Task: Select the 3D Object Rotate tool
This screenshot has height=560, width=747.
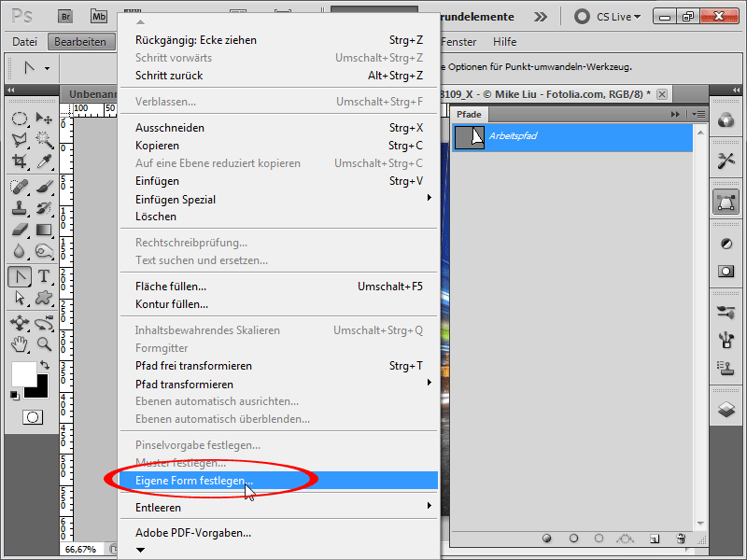Action: (19, 323)
